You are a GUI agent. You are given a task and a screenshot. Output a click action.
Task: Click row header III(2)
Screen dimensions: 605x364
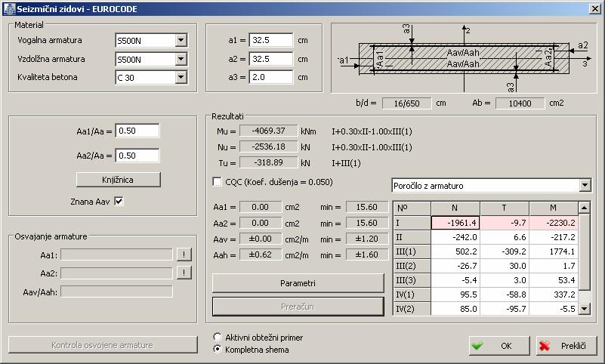tap(412, 266)
